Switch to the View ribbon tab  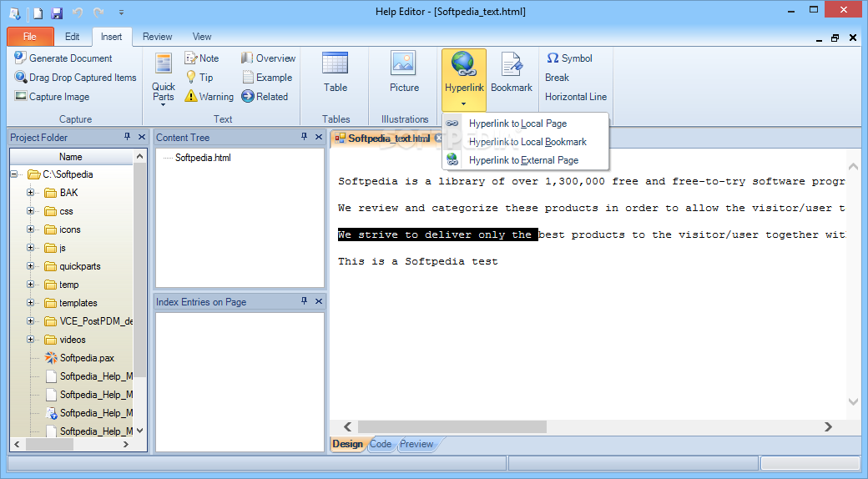pyautogui.click(x=201, y=37)
